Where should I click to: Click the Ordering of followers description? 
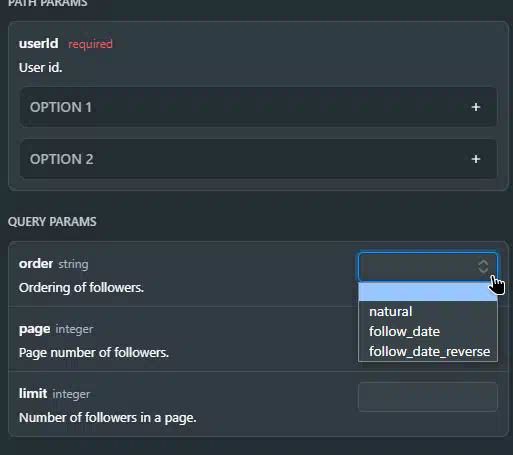pyautogui.click(x=81, y=288)
